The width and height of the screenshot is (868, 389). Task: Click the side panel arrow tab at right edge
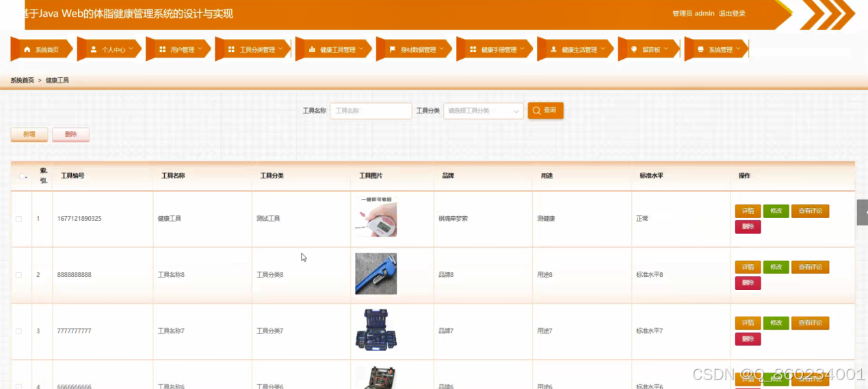pos(863,213)
